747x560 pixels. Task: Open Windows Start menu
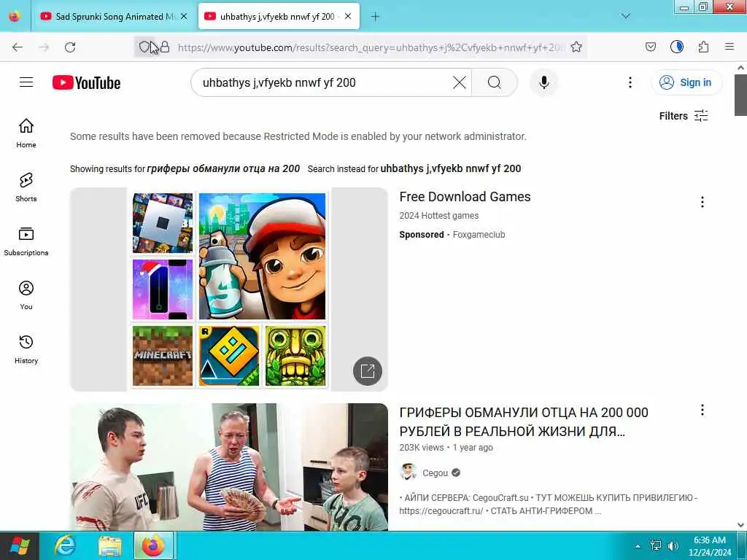20,545
